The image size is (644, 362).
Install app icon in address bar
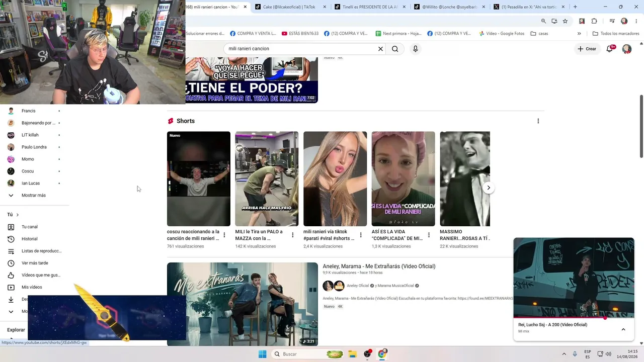[x=554, y=21]
